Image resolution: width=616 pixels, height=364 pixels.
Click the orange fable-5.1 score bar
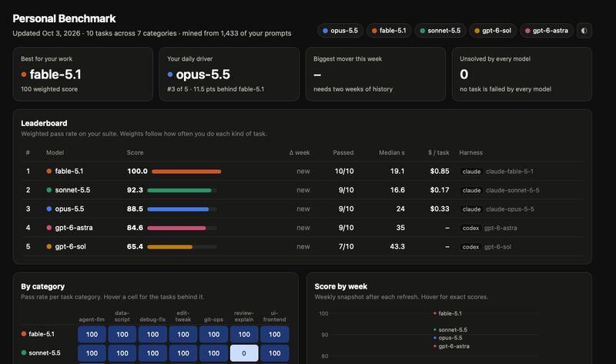tap(186, 172)
